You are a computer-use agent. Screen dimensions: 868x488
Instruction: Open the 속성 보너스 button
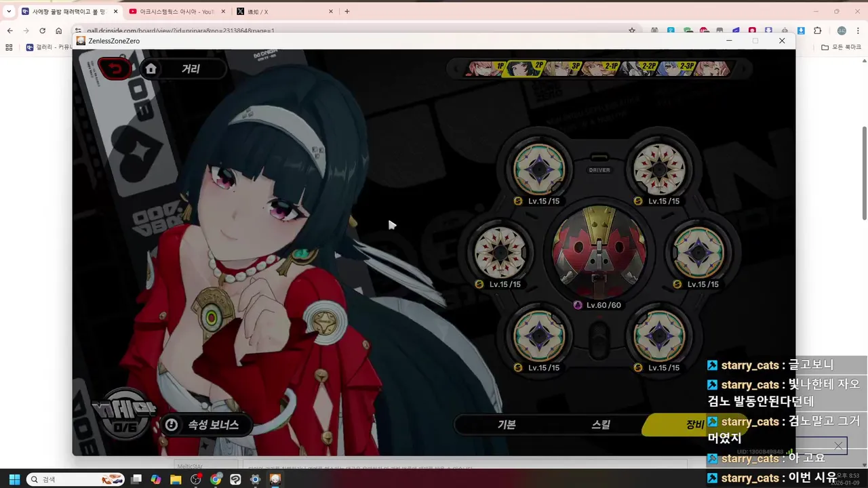pos(207,425)
